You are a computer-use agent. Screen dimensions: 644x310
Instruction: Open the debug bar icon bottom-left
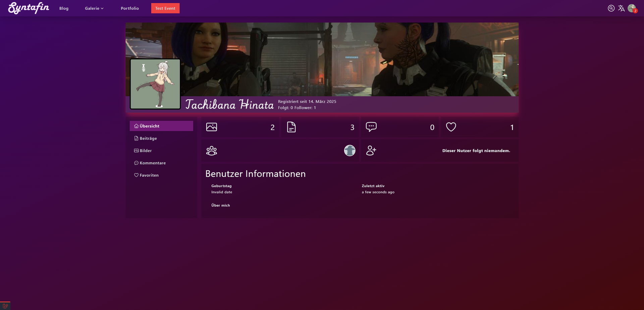pos(5,306)
